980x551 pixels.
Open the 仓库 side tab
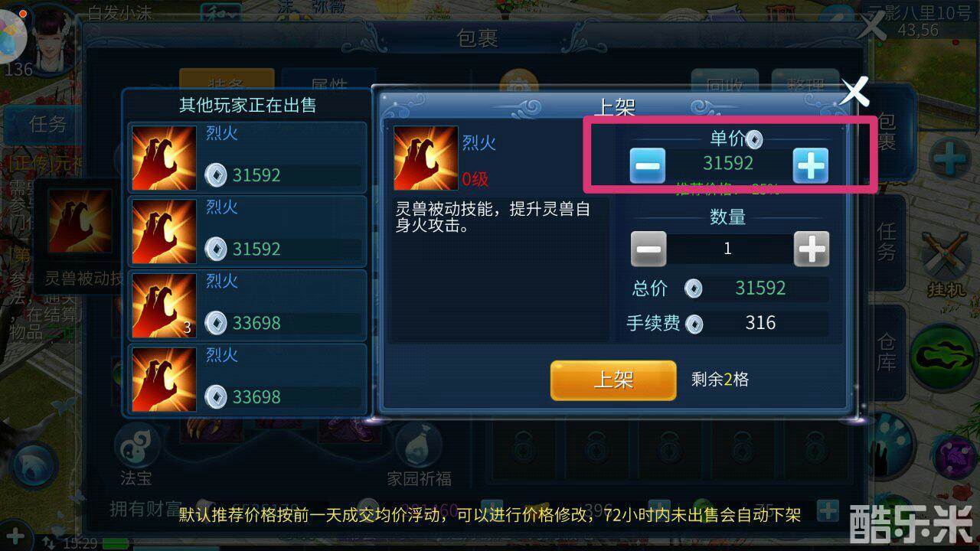(887, 352)
